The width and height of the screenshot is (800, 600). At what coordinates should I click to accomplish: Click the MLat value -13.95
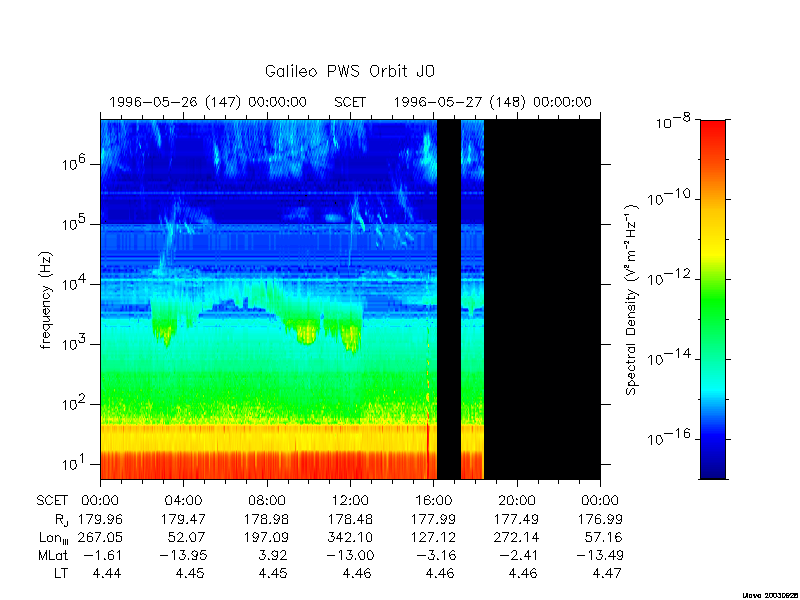point(183,555)
